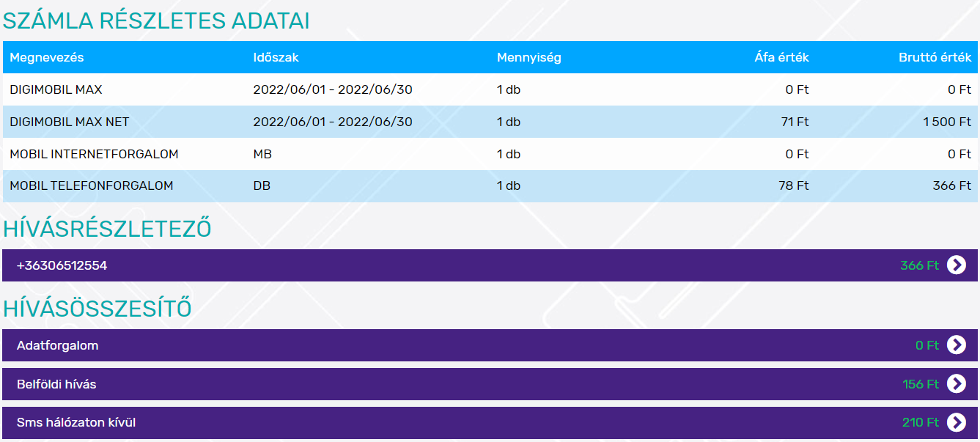Click the Időszak column header

tap(276, 57)
